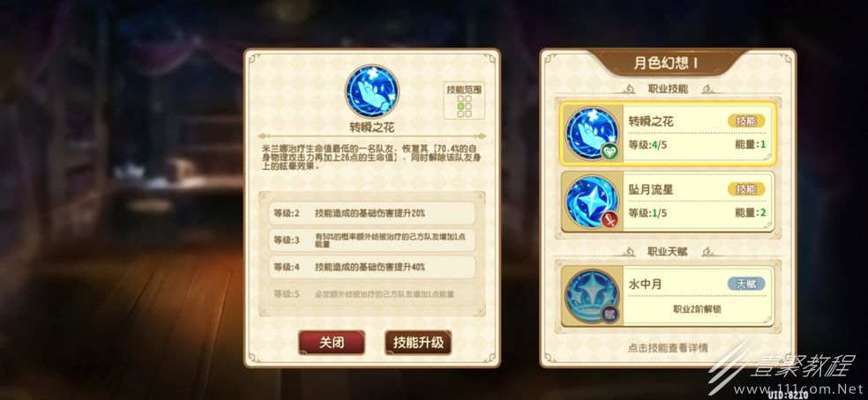This screenshot has height=400, width=868.
Task: Click the 赋 badge on 水中月 icon
Action: [610, 315]
